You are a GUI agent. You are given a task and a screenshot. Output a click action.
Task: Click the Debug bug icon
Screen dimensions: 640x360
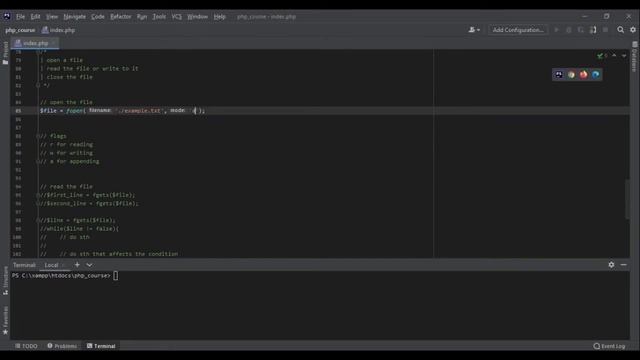(x=569, y=30)
